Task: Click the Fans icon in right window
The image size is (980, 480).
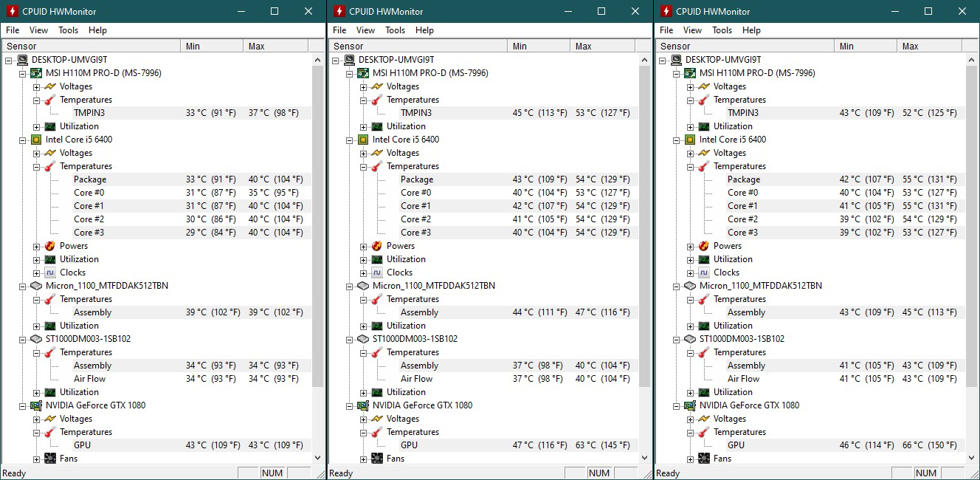Action: (x=703, y=459)
